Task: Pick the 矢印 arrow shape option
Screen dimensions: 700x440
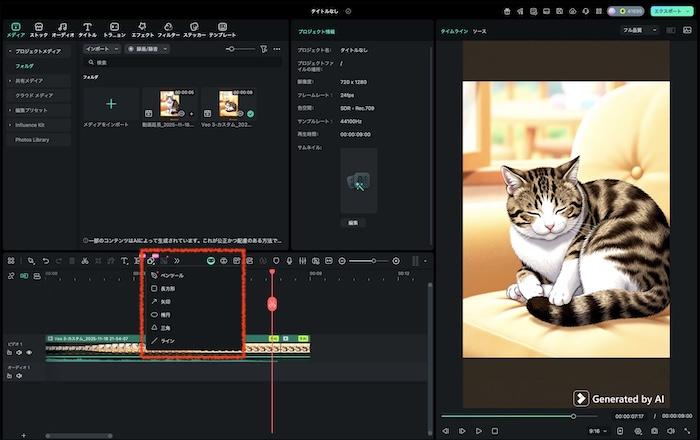Action: coord(165,301)
